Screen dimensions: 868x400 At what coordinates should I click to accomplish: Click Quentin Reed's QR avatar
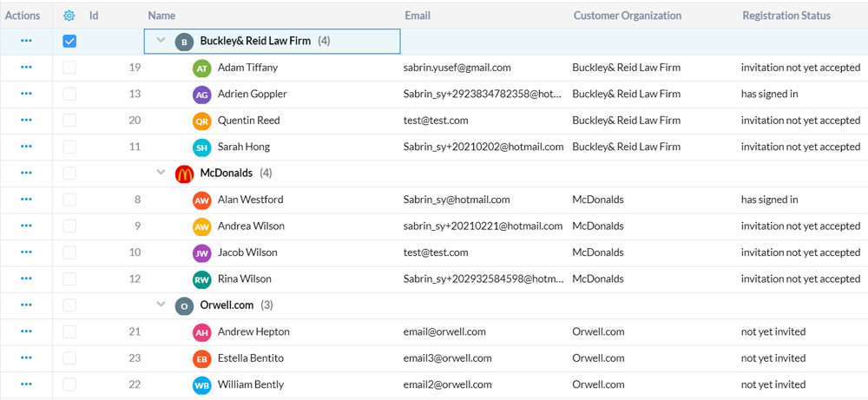[201, 121]
